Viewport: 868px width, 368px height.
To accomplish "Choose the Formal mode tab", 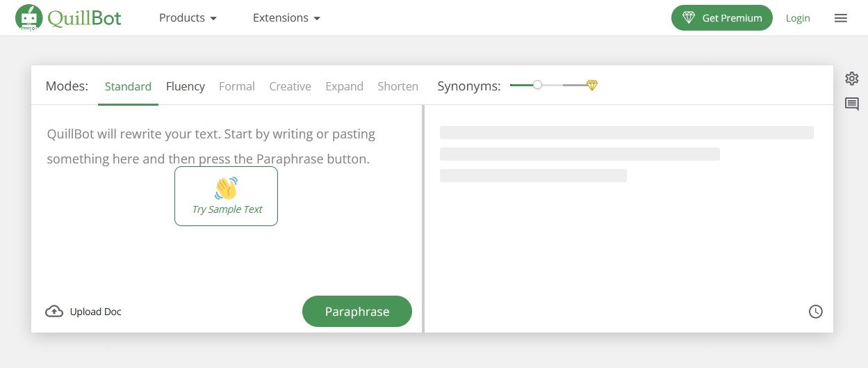I will (237, 86).
